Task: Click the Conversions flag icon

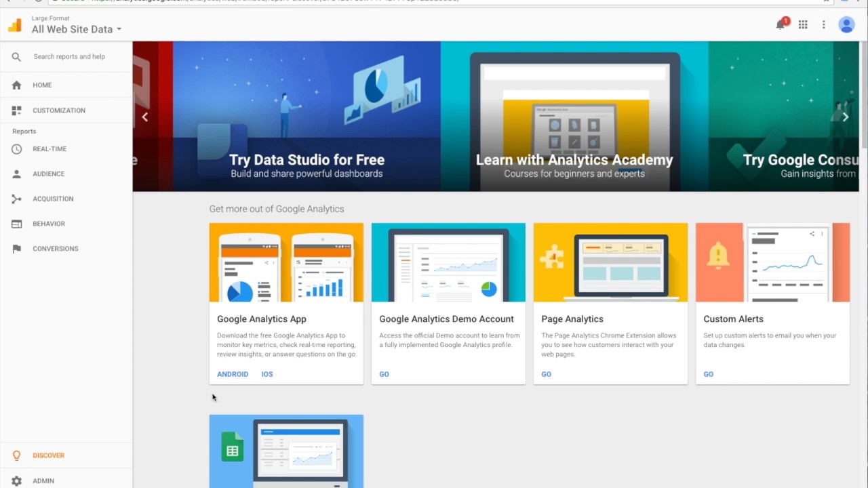Action: (17, 249)
